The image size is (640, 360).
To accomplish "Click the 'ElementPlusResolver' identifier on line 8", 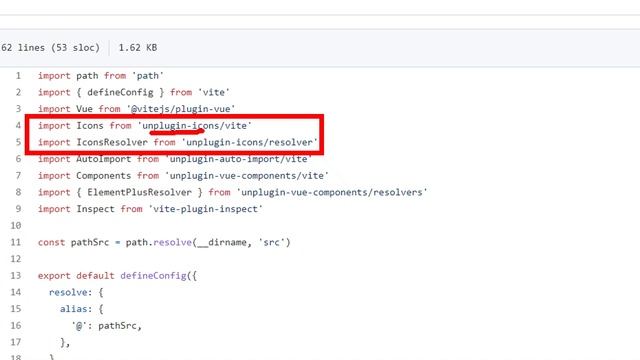I will (139, 192).
